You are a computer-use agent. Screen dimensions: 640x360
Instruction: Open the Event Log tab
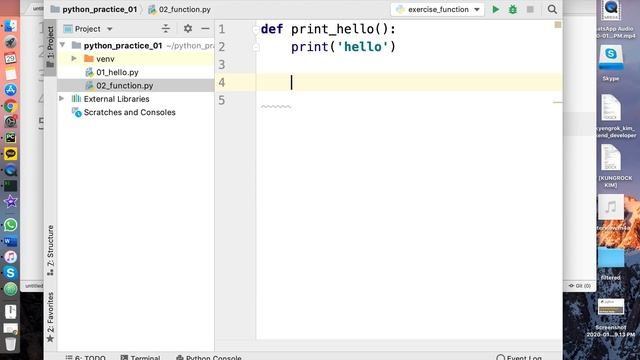tap(519, 357)
